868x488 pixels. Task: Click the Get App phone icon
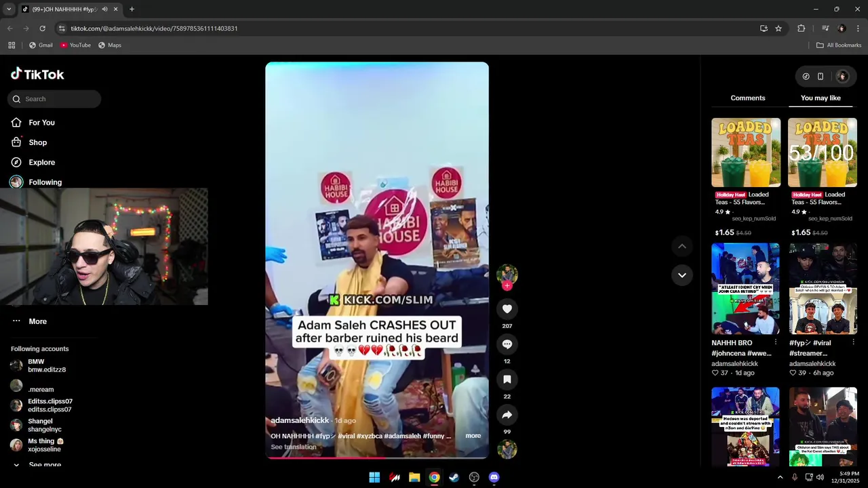pyautogui.click(x=821, y=77)
